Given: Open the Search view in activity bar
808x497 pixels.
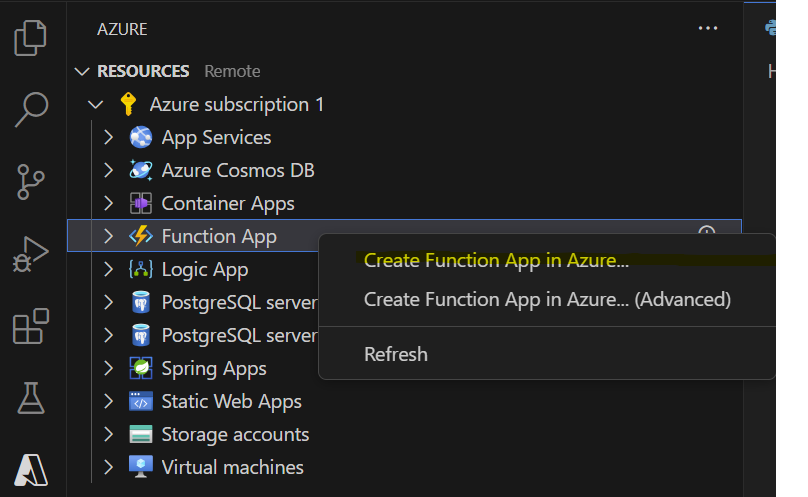Looking at the screenshot, I should click(x=31, y=109).
